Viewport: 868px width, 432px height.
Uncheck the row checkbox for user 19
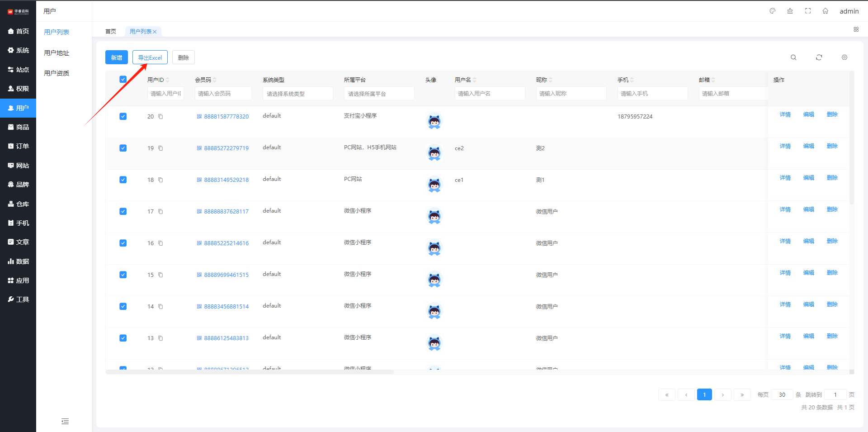point(123,148)
